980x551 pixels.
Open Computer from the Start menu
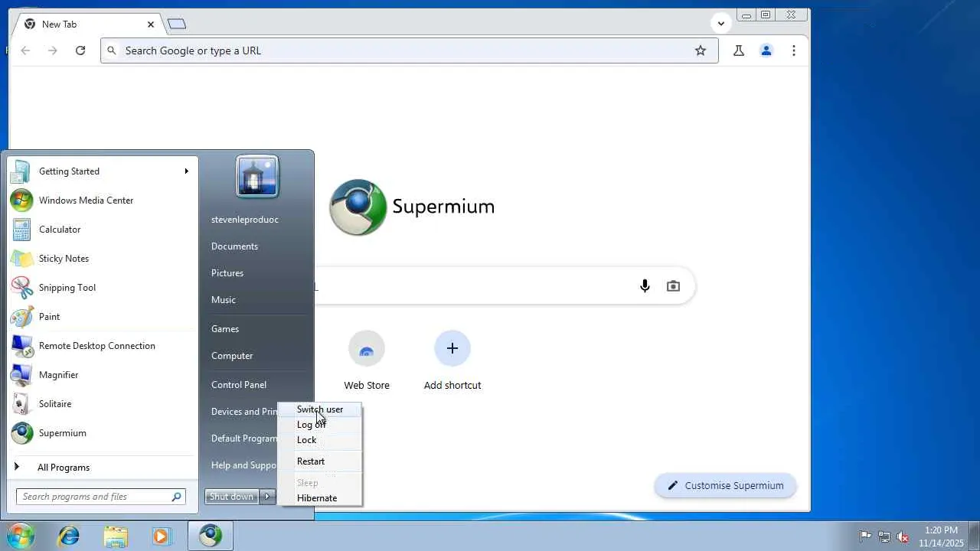pyautogui.click(x=232, y=356)
